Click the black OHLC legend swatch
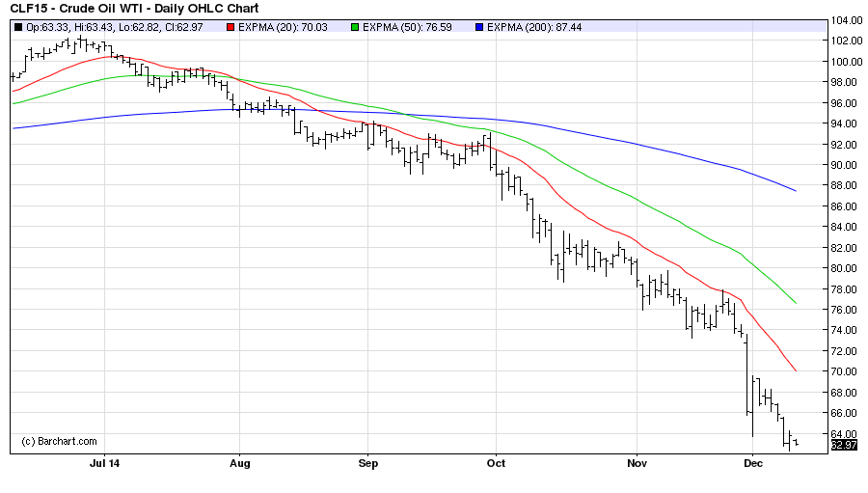 (x=18, y=26)
